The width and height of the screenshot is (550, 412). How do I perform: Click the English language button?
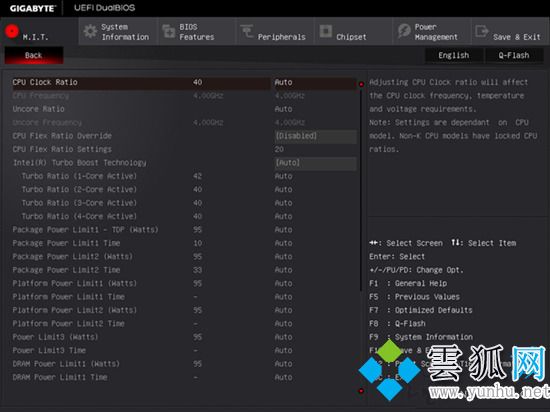pos(454,55)
